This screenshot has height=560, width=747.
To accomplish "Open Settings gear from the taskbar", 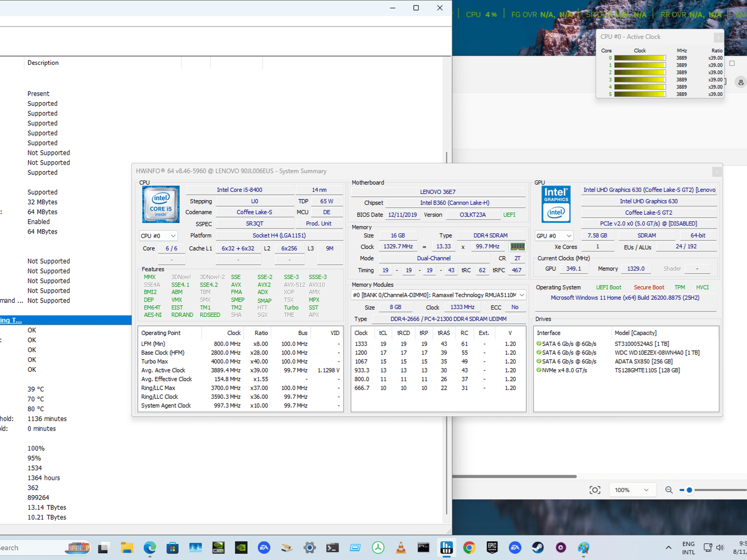I will tap(310, 548).
